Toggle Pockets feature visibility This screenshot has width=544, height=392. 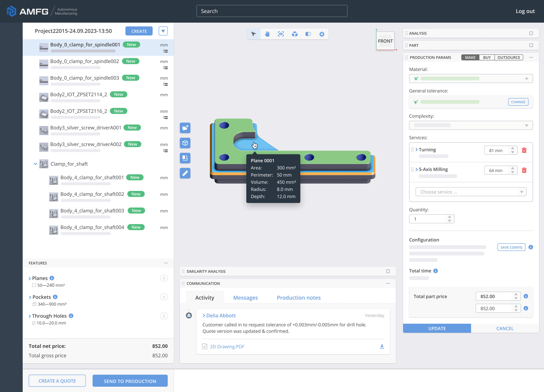(x=164, y=297)
